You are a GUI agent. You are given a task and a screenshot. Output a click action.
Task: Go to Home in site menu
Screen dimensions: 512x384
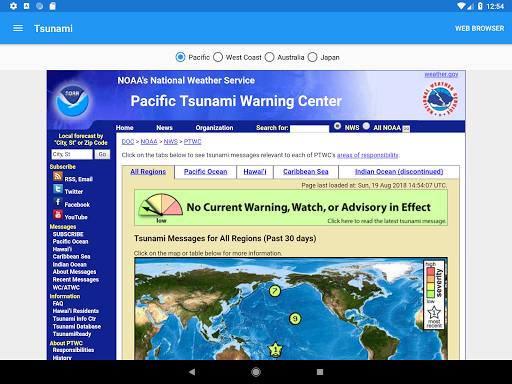125,128
